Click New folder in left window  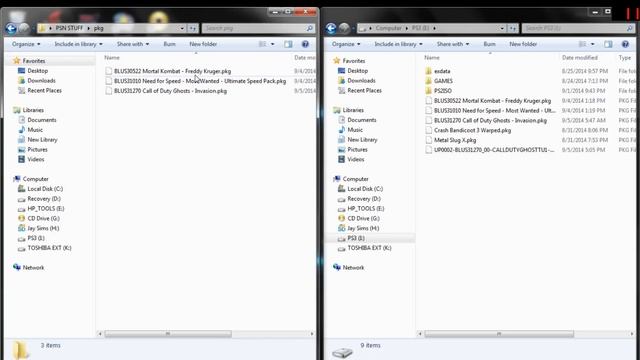pyautogui.click(x=203, y=44)
